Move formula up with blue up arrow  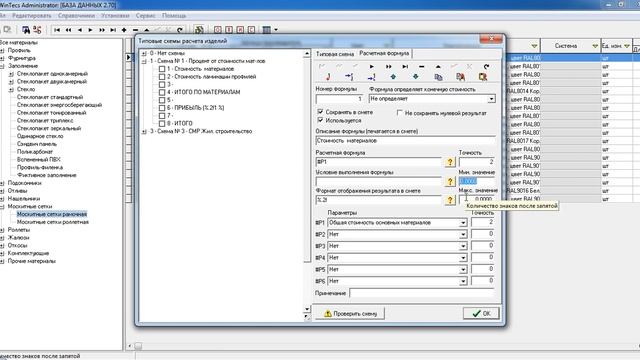point(393,77)
